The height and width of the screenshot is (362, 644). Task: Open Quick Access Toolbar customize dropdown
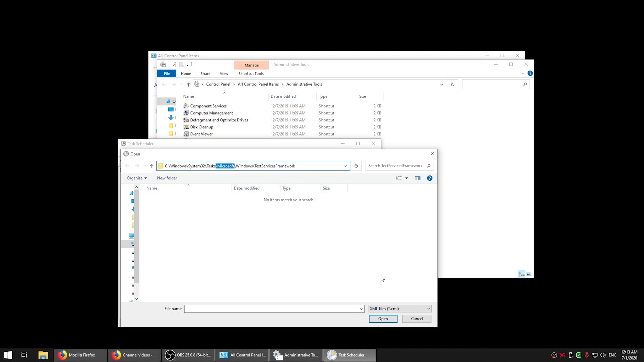click(x=187, y=64)
